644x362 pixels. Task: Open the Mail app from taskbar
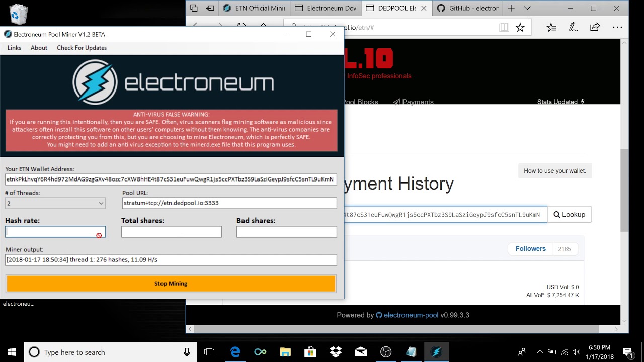361,352
